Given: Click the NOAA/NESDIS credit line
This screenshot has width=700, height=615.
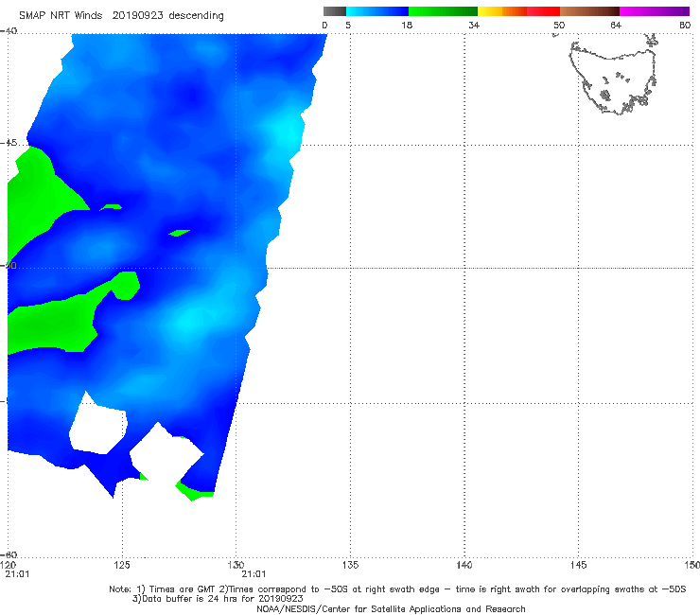Looking at the screenshot, I should (x=391, y=608).
